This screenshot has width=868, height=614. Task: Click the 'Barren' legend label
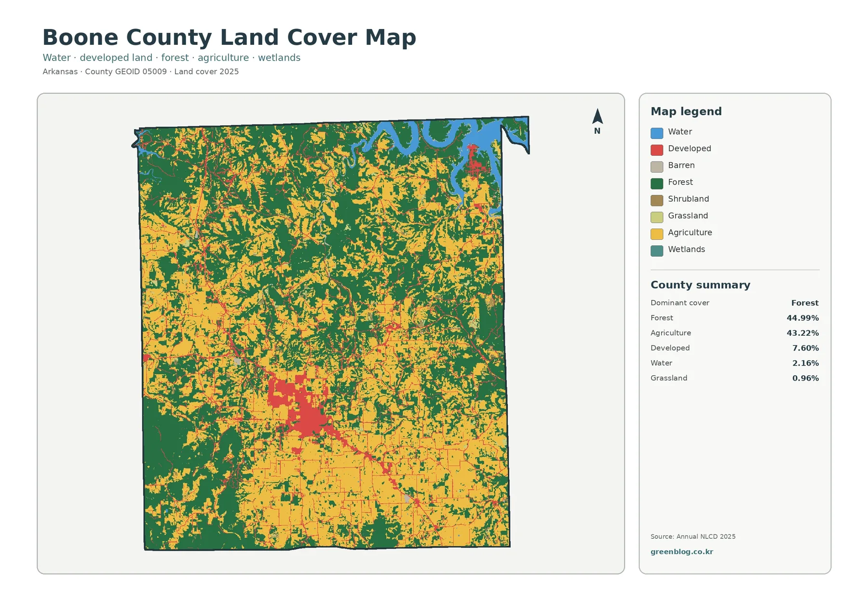pyautogui.click(x=681, y=165)
